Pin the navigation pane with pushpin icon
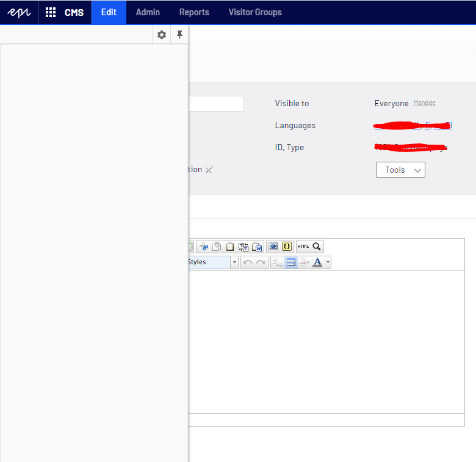Image resolution: width=476 pixels, height=462 pixels. (x=179, y=35)
